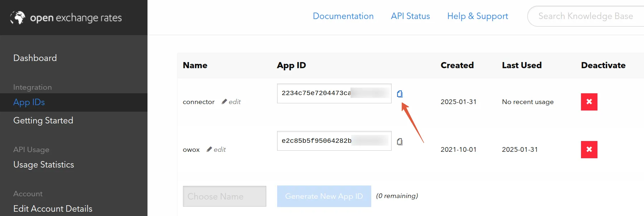This screenshot has height=216, width=644.
Task: Click the App ID column header
Action: (x=291, y=65)
